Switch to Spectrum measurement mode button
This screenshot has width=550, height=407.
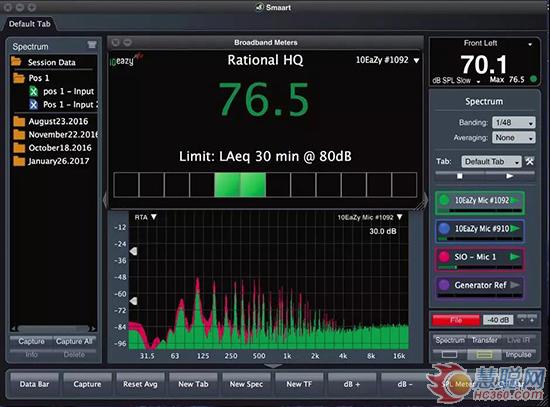coord(450,340)
